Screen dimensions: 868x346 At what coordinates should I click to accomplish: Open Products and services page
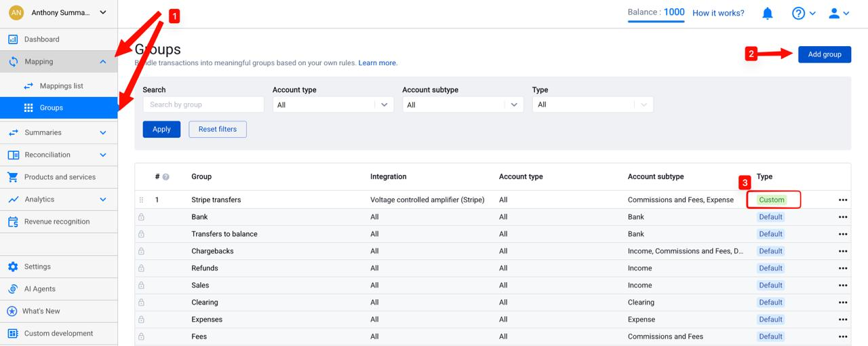point(58,177)
